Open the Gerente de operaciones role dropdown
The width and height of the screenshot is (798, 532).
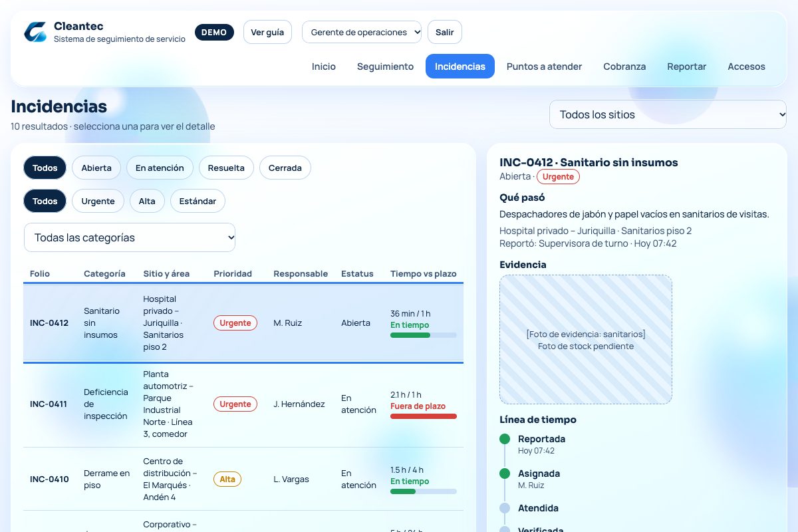362,32
